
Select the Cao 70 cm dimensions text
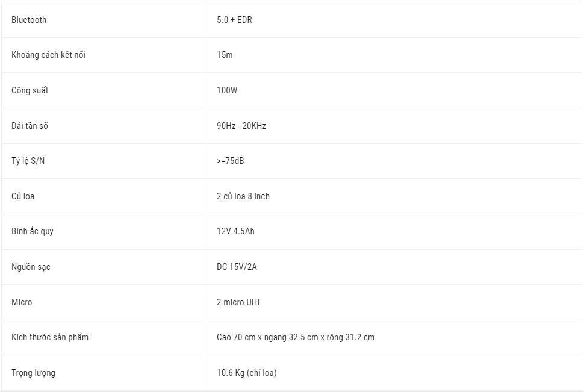pyautogui.click(x=296, y=337)
